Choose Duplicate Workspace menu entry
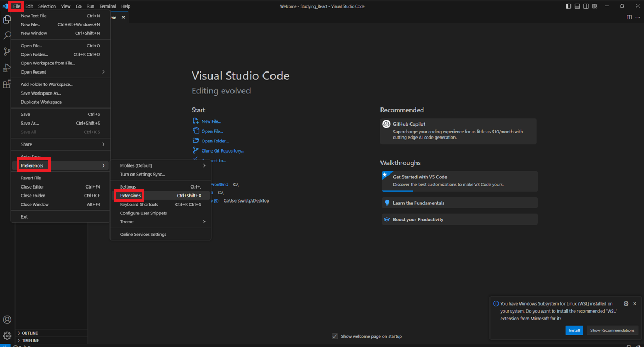This screenshot has height=347, width=644. pyautogui.click(x=60, y=102)
